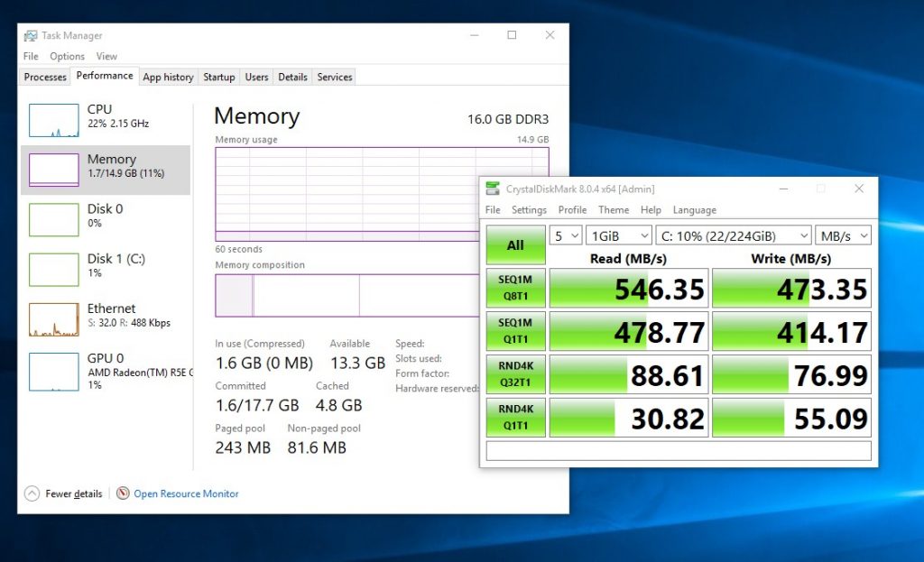Open Task Manager File menu

coord(31,56)
